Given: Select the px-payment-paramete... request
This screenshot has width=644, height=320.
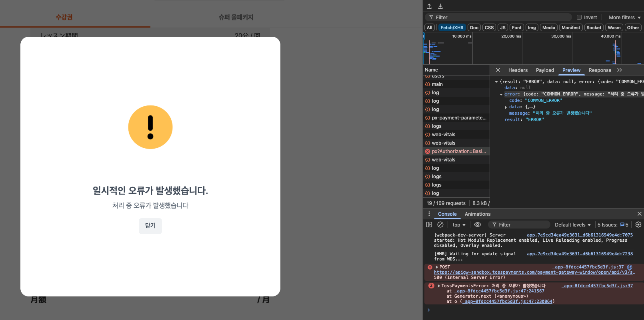Looking at the screenshot, I should (456, 118).
